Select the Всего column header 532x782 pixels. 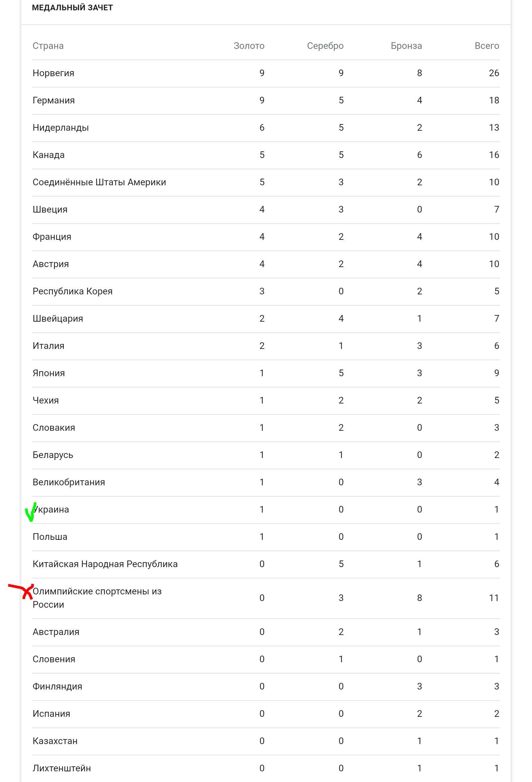(x=486, y=46)
